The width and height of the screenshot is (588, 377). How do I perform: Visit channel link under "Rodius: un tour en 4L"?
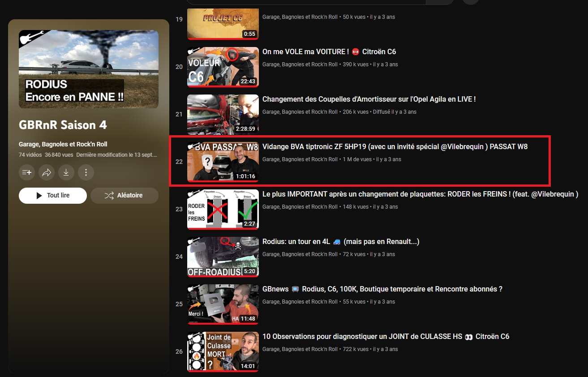[x=300, y=254]
